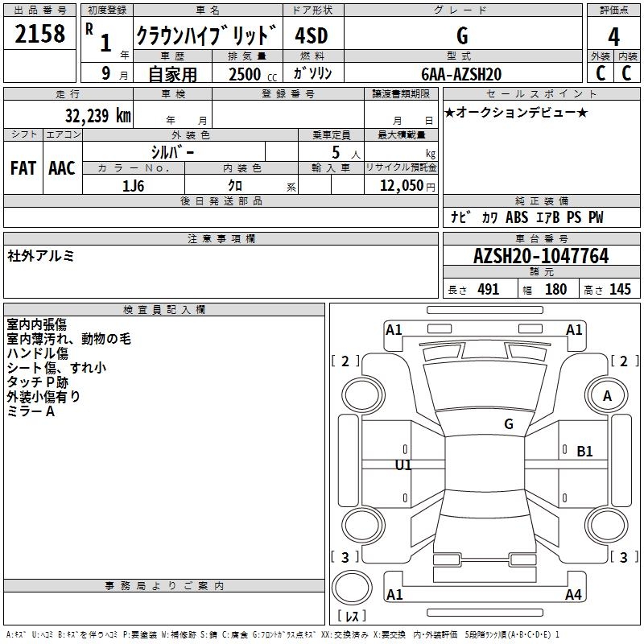
Task: Click recycle deposit 12,050円
Action: tap(407, 186)
